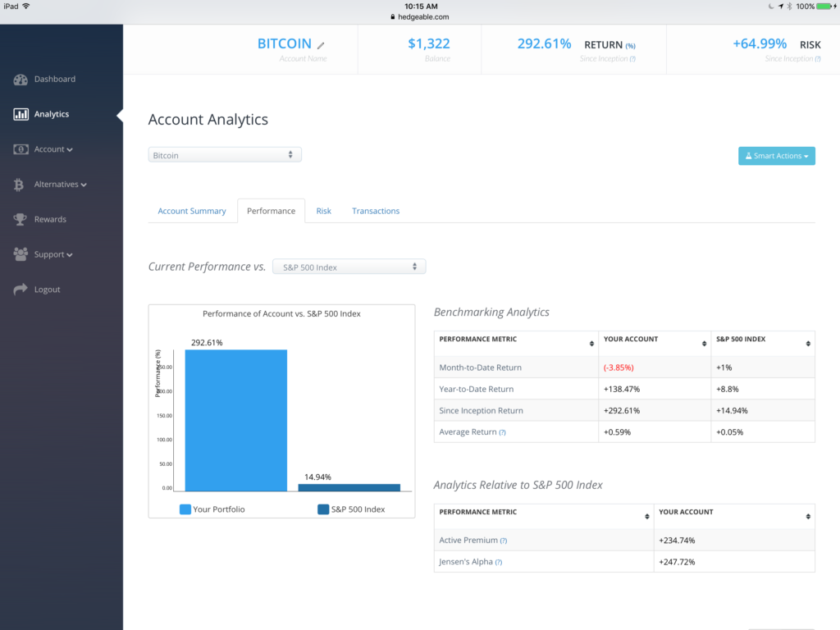Click the $1,322 balance value

[x=429, y=43]
